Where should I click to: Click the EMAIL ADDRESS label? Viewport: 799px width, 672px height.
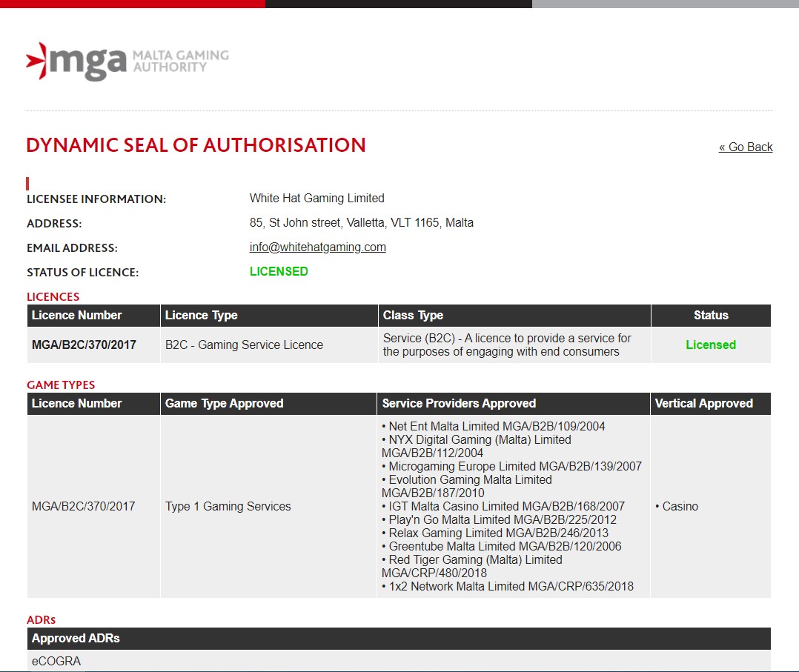[x=72, y=248]
